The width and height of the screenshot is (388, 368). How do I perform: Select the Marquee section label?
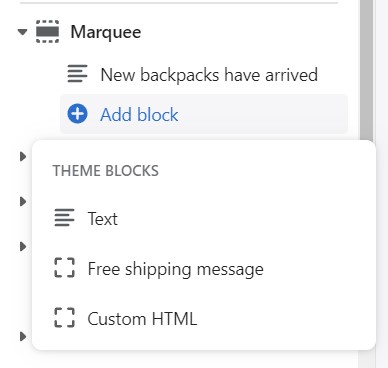(106, 32)
